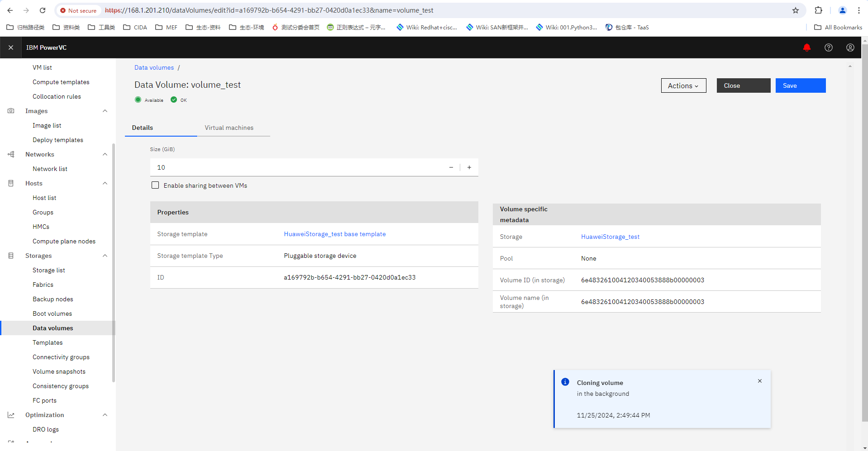Open Volume snapshots in the sidebar

click(x=59, y=371)
